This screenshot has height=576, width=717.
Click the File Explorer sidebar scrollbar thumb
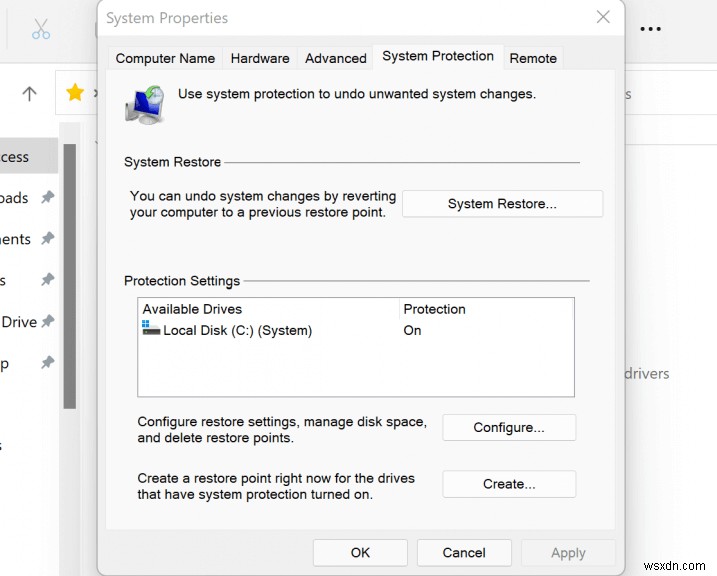click(70, 276)
